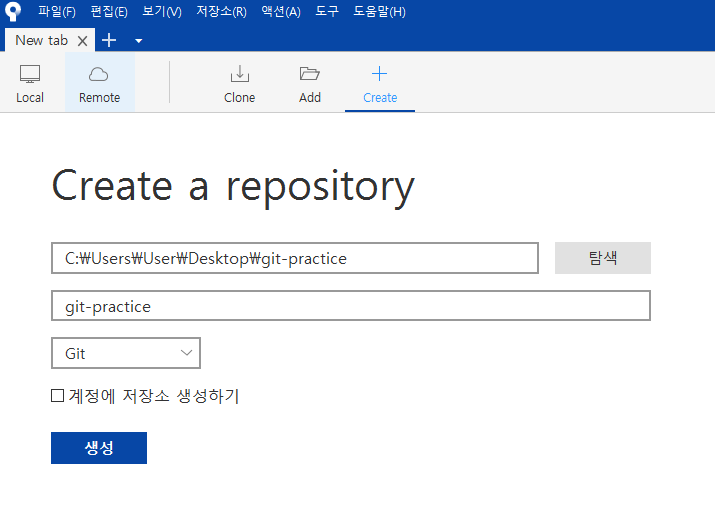Open the Remote repositories view
The image size is (715, 514).
pyautogui.click(x=99, y=83)
